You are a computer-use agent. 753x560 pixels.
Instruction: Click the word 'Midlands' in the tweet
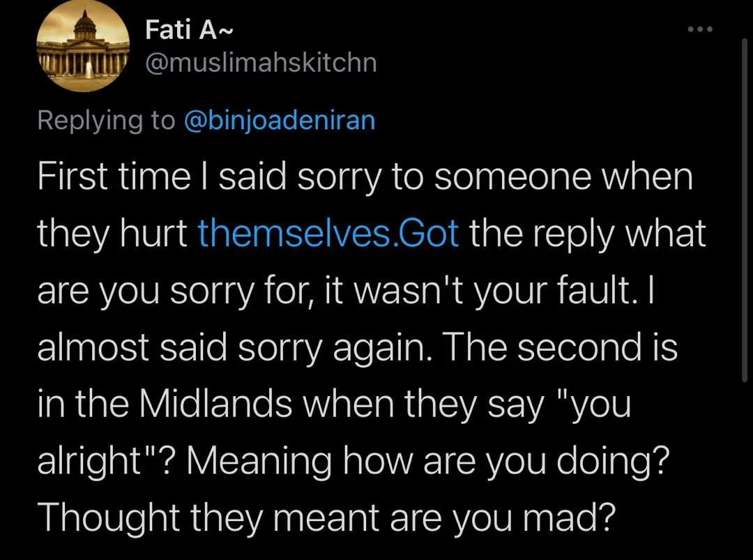point(216,404)
